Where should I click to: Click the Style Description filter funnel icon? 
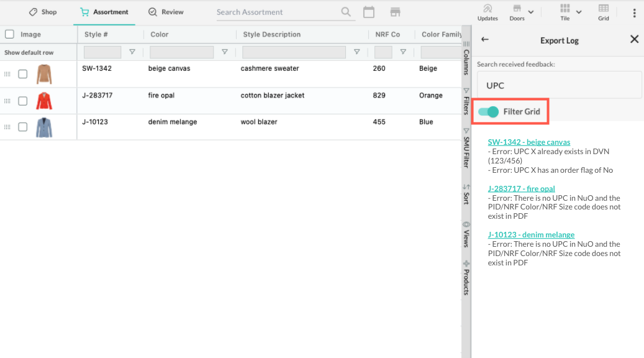tap(357, 52)
